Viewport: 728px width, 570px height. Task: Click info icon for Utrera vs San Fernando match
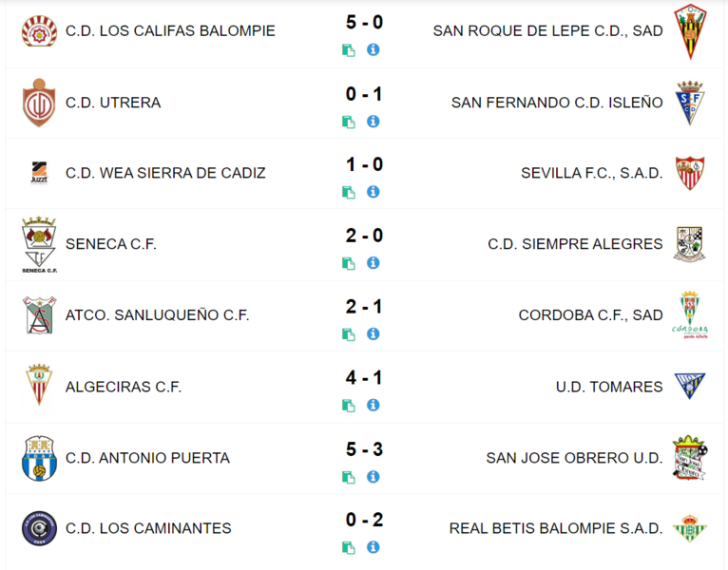click(374, 122)
